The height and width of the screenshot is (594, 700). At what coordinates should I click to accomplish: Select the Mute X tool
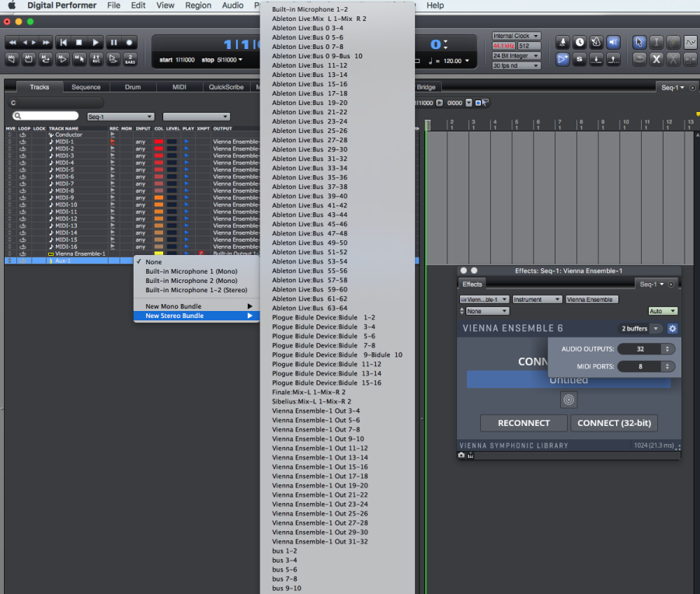(x=656, y=59)
